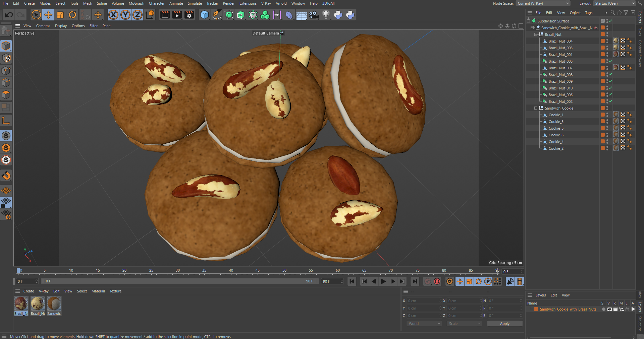Open Edit Render Settings icon
Image resolution: width=644 pixels, height=339 pixels.
point(189,15)
